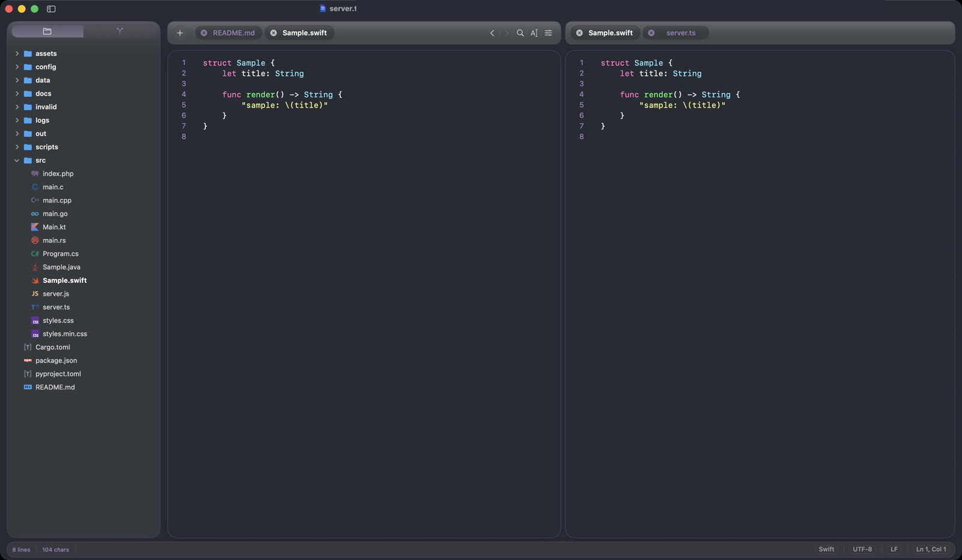Click the assets folder icon
Screen dimensions: 962x560
pos(28,53)
